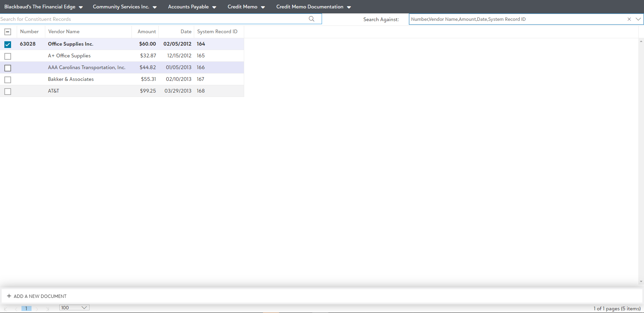Check the A+ Office Supplies row checkbox
Viewport: 644px width, 313px height.
[8, 56]
